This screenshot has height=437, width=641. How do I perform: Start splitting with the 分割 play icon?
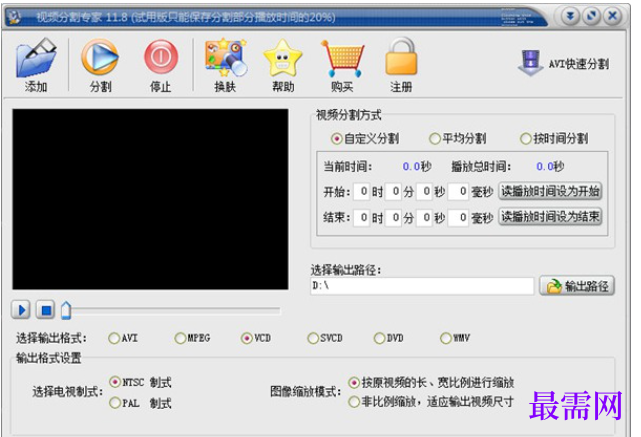pos(100,57)
